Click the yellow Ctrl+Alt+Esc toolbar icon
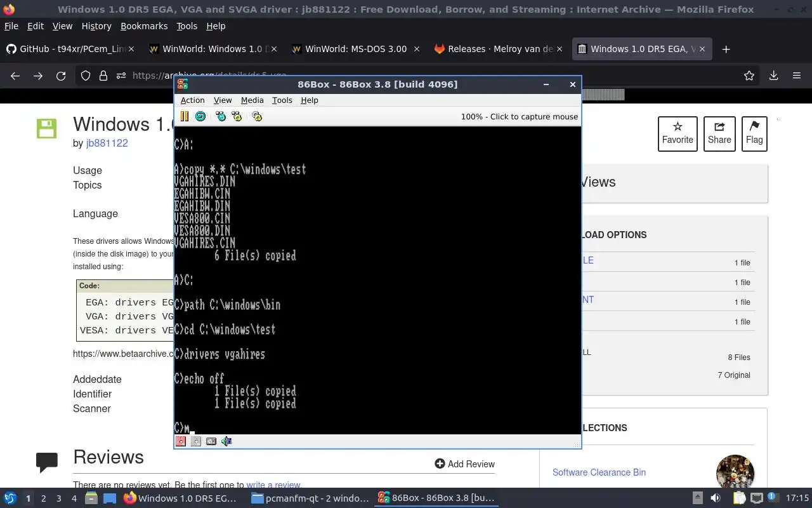 (237, 116)
